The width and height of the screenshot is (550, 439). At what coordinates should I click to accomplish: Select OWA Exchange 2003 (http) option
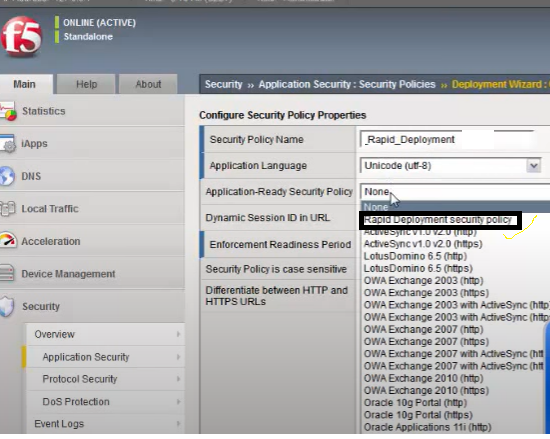[423, 281]
